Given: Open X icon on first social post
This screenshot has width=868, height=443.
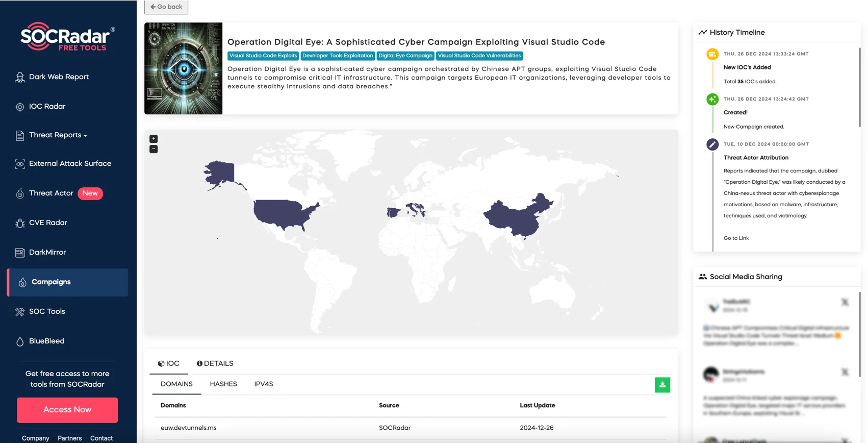Looking at the screenshot, I should pos(845,302).
